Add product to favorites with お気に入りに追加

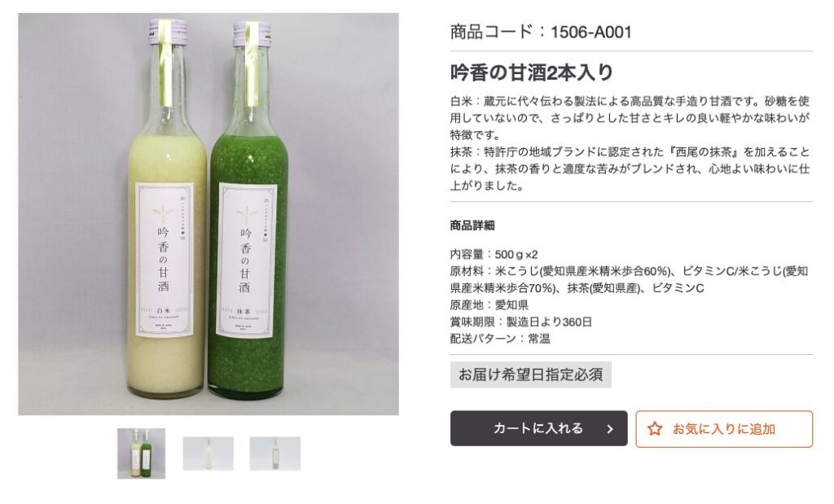click(724, 428)
